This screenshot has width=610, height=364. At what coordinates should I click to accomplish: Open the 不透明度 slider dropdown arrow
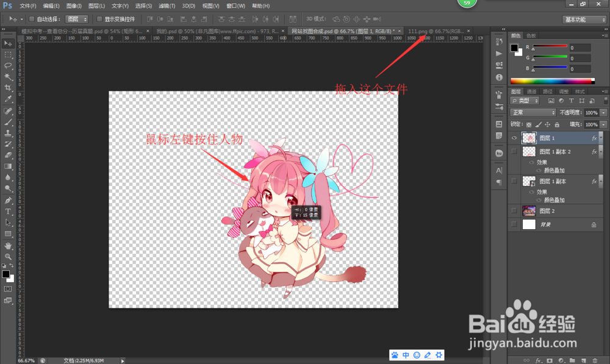(x=603, y=112)
